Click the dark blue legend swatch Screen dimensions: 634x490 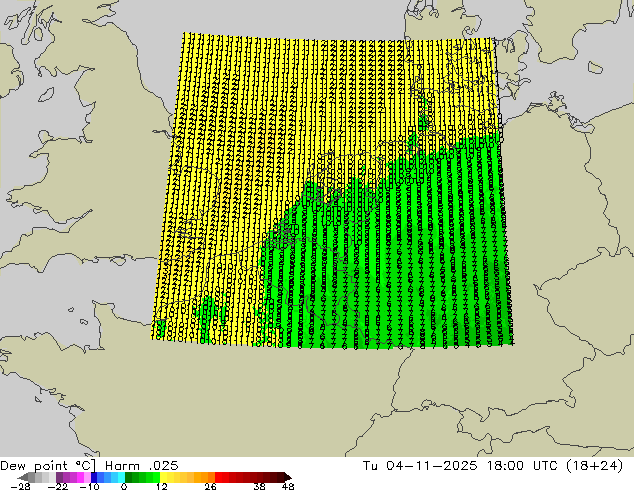tap(94, 477)
